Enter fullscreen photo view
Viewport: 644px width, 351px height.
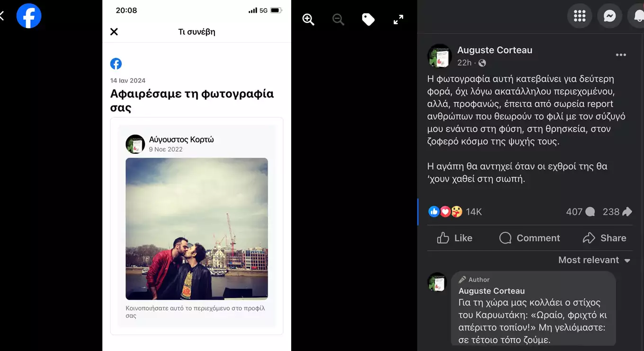[398, 19]
